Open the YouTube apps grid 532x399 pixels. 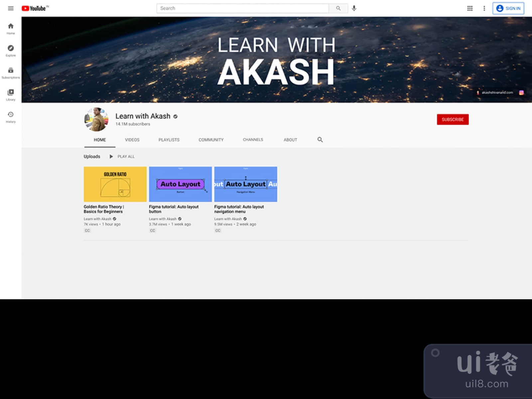point(470,8)
